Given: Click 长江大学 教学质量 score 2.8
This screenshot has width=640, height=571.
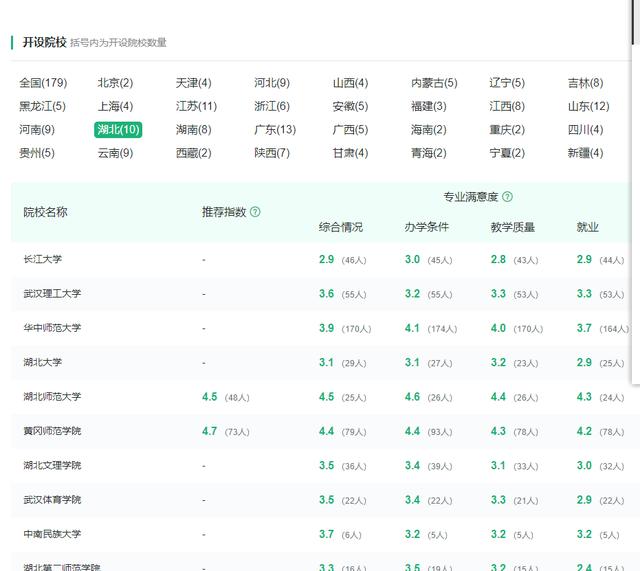Looking at the screenshot, I should point(498,260).
